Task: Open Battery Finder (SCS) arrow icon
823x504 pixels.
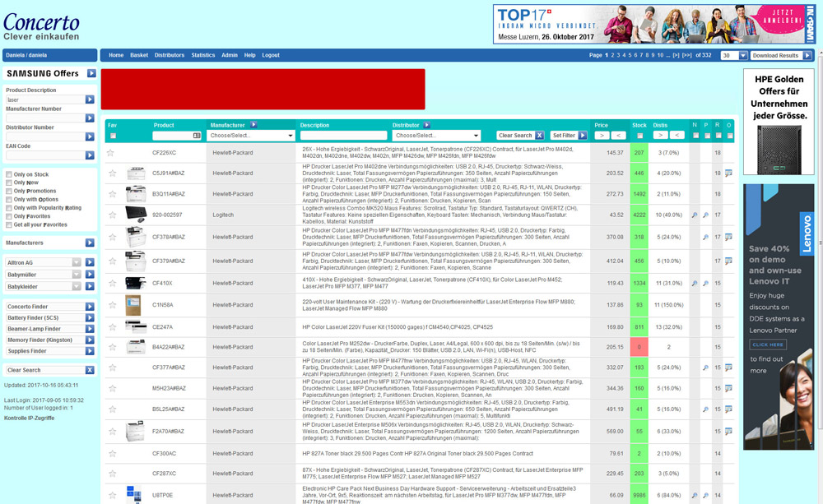Action: click(x=90, y=318)
